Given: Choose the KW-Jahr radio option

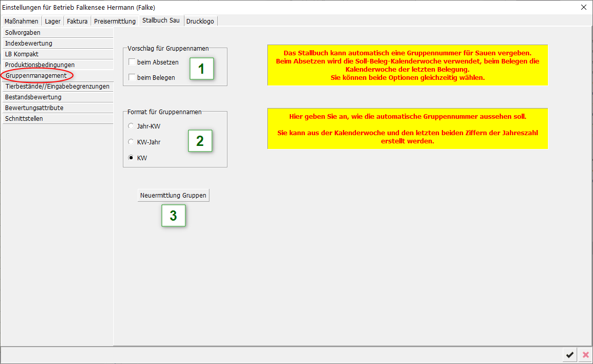Looking at the screenshot, I should [131, 142].
